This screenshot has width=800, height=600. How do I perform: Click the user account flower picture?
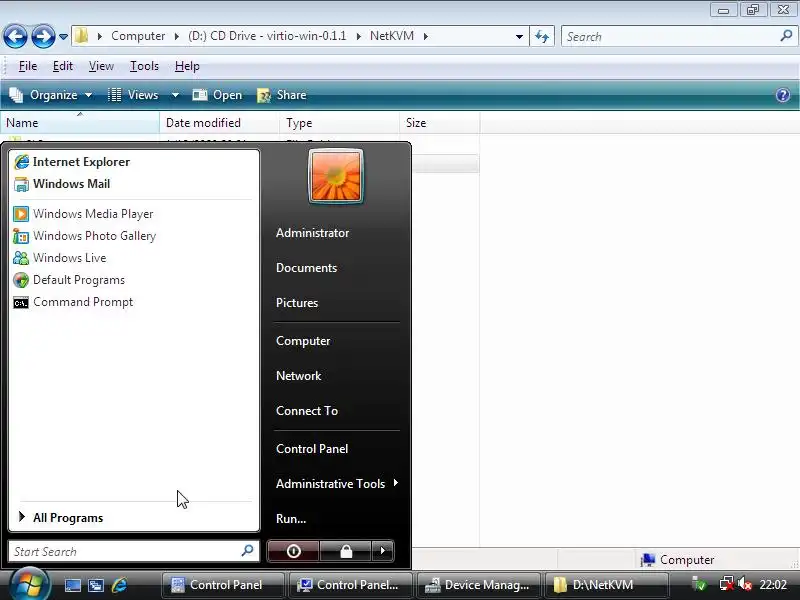coord(336,176)
